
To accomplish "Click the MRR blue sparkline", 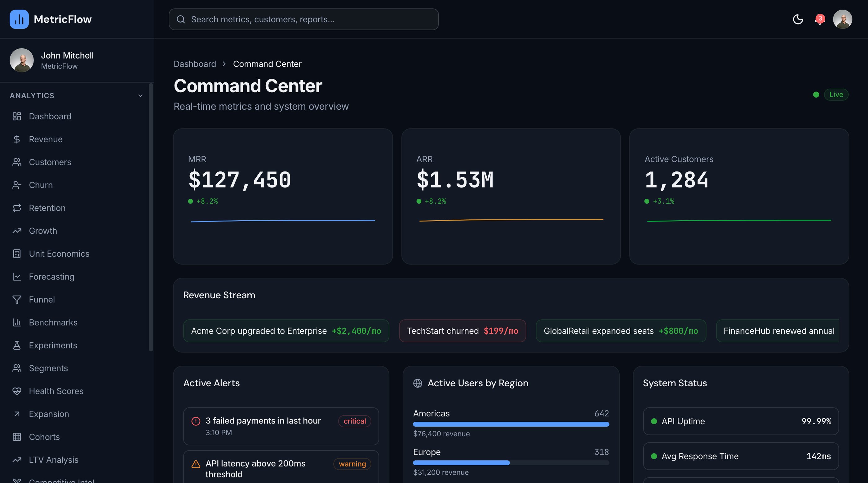I will pyautogui.click(x=283, y=221).
